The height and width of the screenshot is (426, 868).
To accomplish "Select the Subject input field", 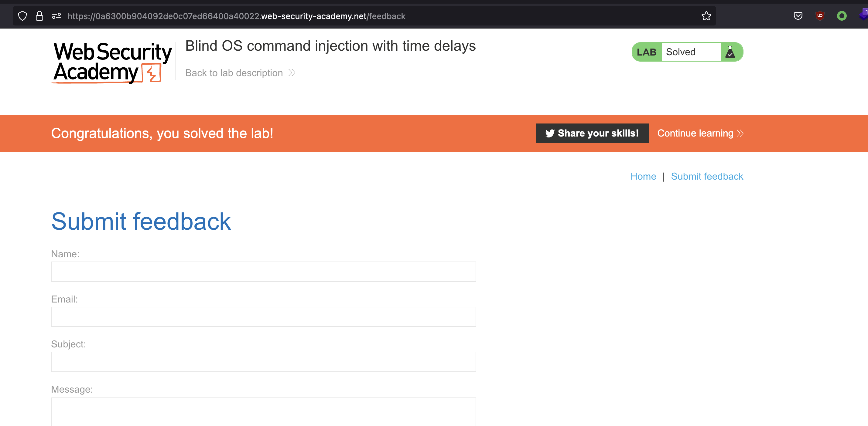I will click(263, 362).
